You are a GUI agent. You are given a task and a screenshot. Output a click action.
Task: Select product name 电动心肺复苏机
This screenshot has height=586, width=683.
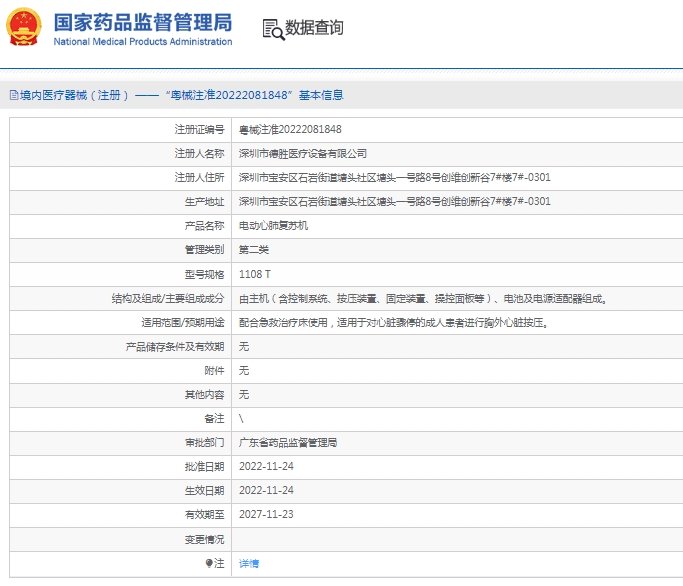coord(274,226)
